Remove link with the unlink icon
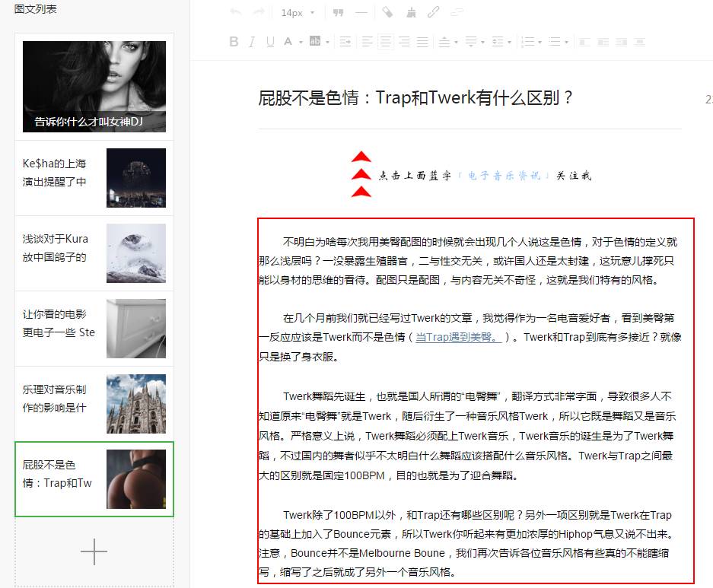The image size is (713, 588). (x=457, y=13)
